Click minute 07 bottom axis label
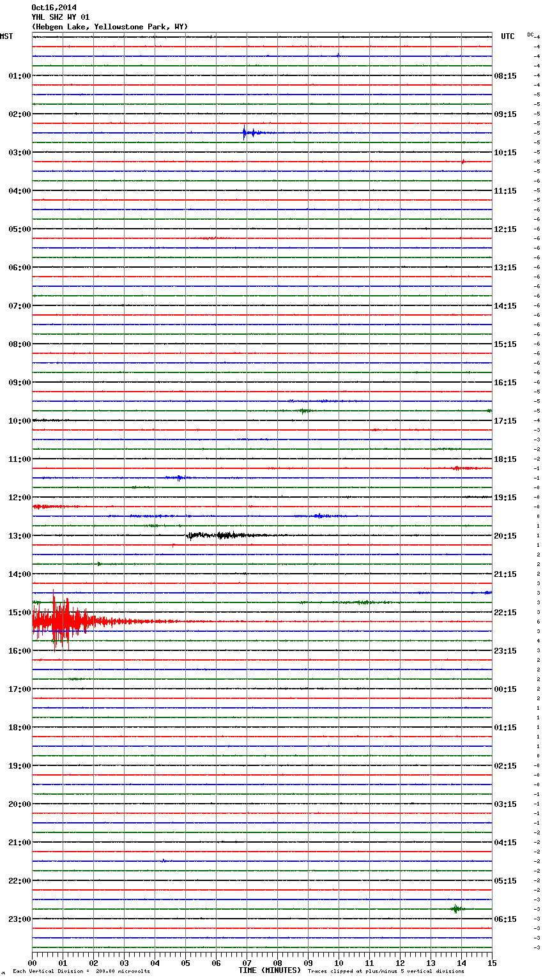This screenshot has width=543, height=980. tap(247, 963)
